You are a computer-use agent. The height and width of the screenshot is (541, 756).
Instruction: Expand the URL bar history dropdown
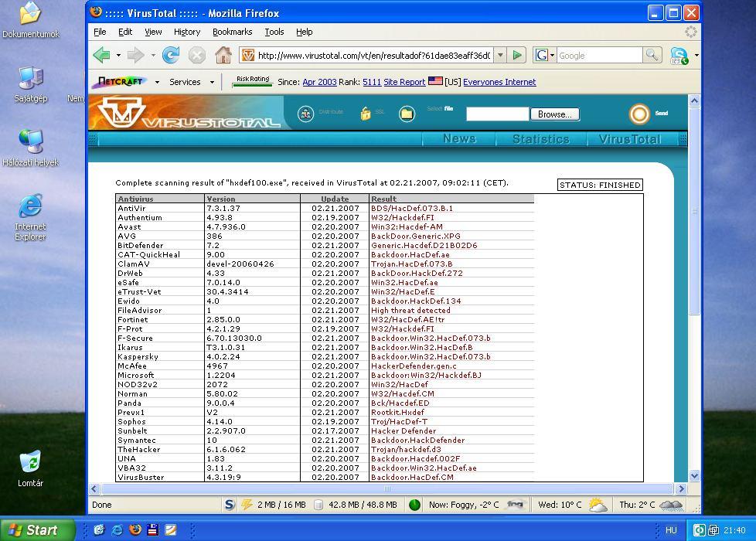pyautogui.click(x=500, y=55)
